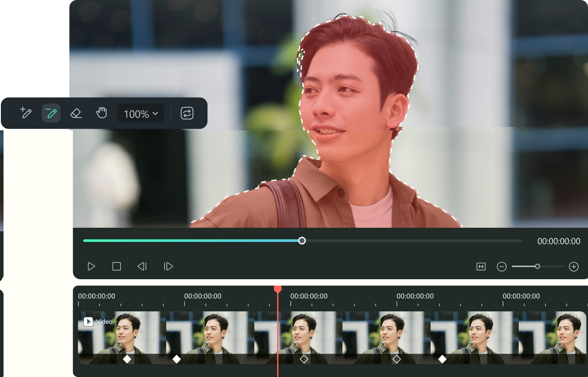Select the add-to-selection brush tool
Image resolution: width=588 pixels, height=377 pixels.
tap(26, 113)
